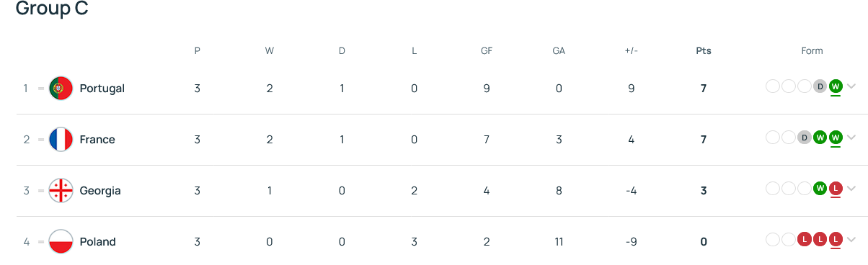The width and height of the screenshot is (868, 265).
Task: Click Georgia's win form badge
Action: coord(820,189)
